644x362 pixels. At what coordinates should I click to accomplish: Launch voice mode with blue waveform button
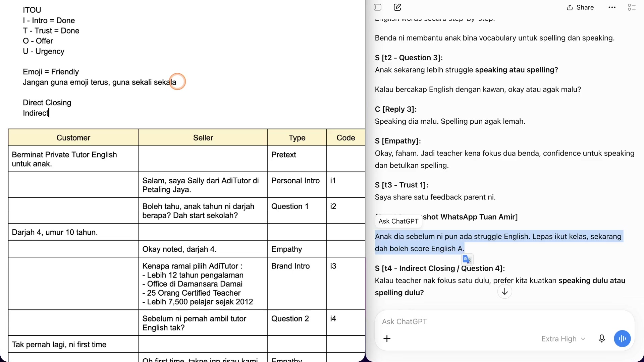623,339
